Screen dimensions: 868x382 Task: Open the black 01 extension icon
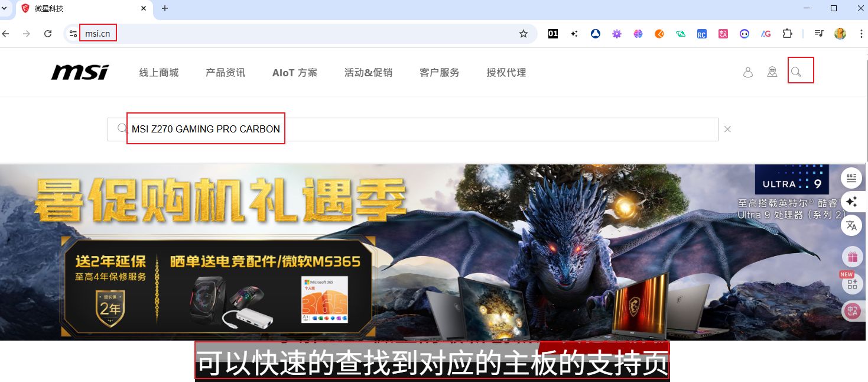click(553, 34)
